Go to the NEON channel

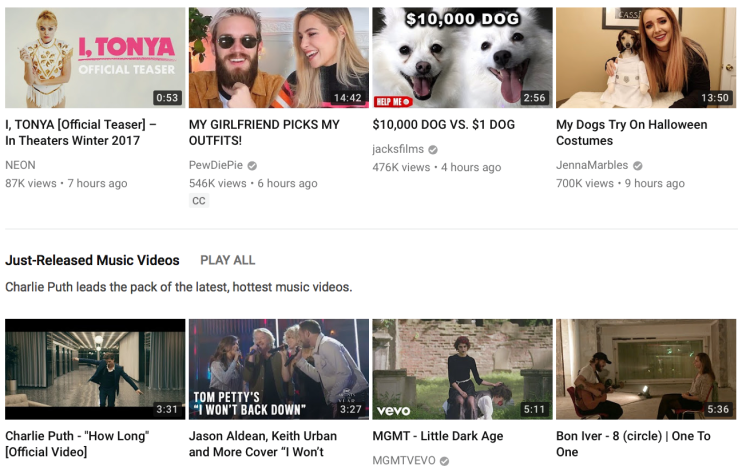coord(20,165)
